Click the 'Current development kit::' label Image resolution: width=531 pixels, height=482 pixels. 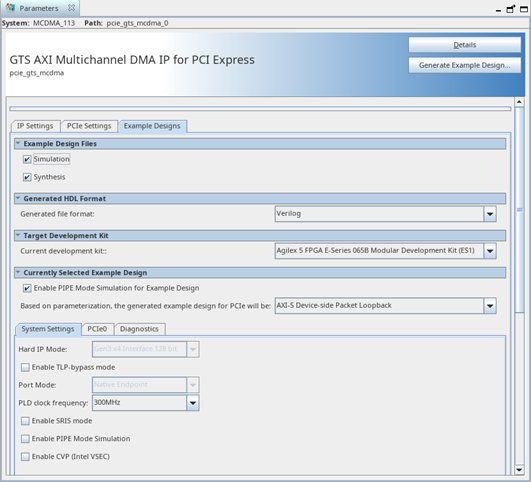(x=63, y=251)
